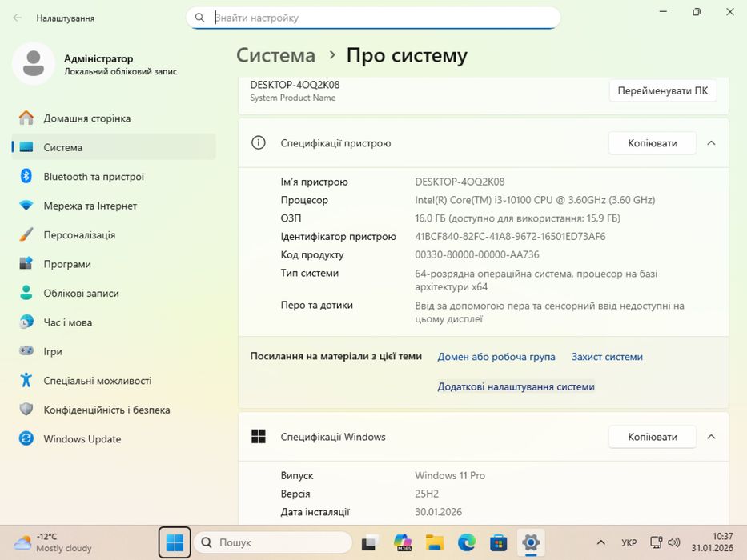Copy Windows specifications with Копіювати
This screenshot has width=747, height=560.
(653, 437)
